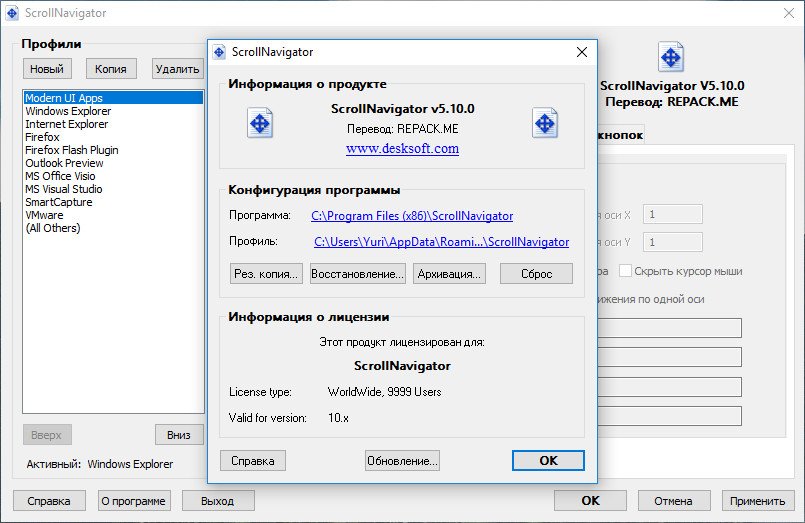Toggle the Скрыть курсор мыши checkbox
This screenshot has height=523, width=805.
coord(625,270)
